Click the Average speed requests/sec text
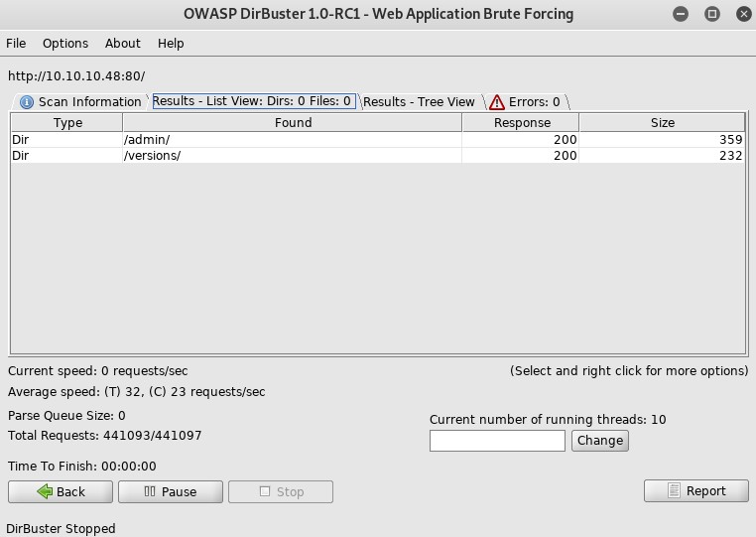This screenshot has width=756, height=537. (x=137, y=392)
